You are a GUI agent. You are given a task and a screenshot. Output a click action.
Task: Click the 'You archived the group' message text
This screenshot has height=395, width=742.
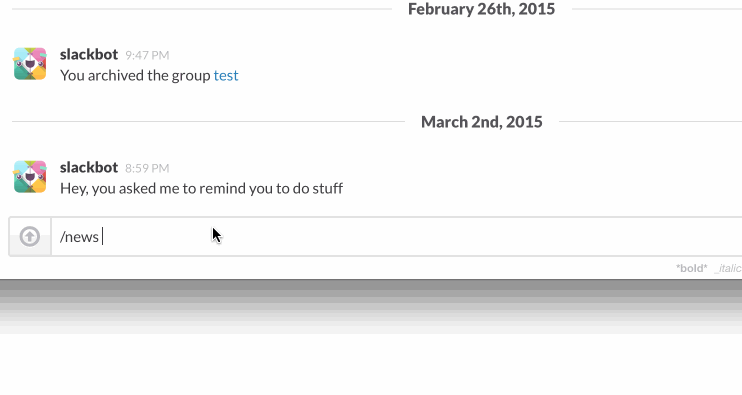[x=135, y=76]
